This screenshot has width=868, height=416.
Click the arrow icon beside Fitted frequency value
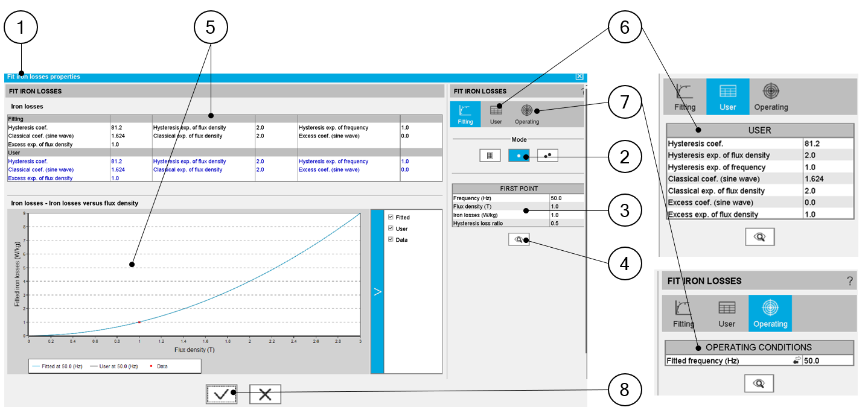[x=797, y=361]
